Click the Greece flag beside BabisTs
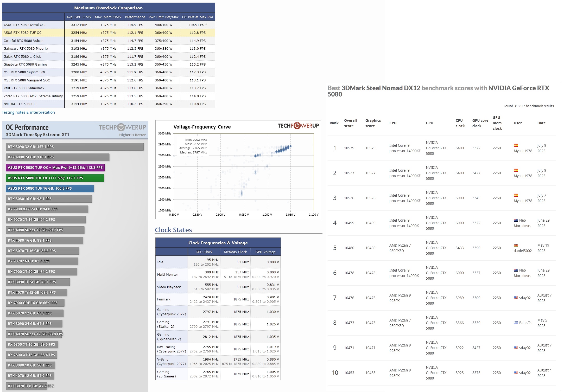564x392 pixels. (516, 323)
